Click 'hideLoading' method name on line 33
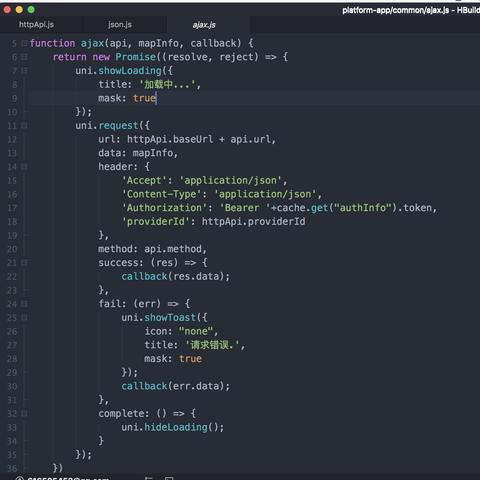 click(x=176, y=427)
